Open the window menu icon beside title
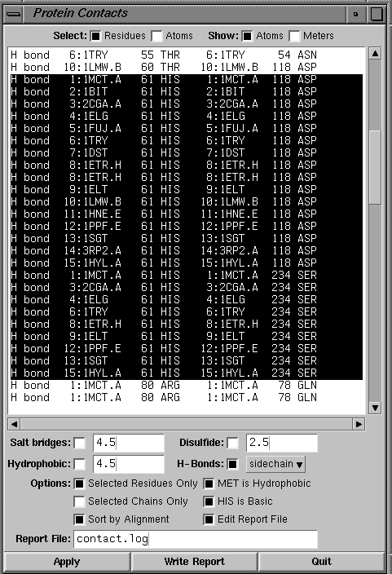This screenshot has width=392, height=574. click(14, 15)
